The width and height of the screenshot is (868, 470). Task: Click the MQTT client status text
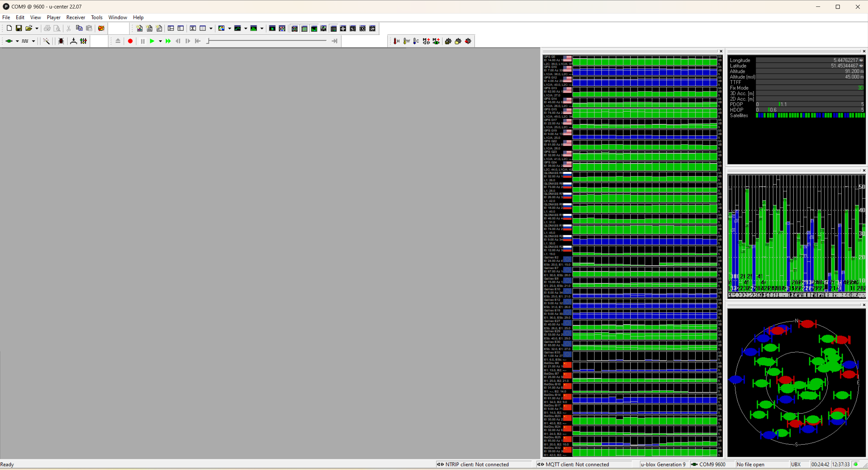(x=577, y=464)
